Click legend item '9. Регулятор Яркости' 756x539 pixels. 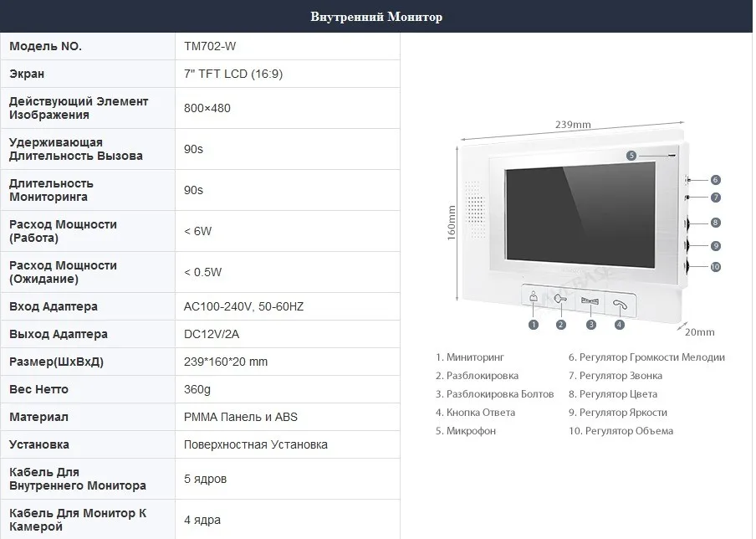(618, 412)
